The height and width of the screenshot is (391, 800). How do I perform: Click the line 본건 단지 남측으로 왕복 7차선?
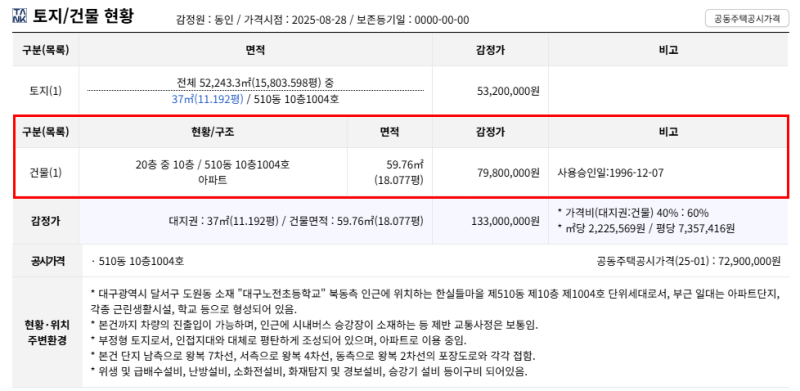coord(312,355)
